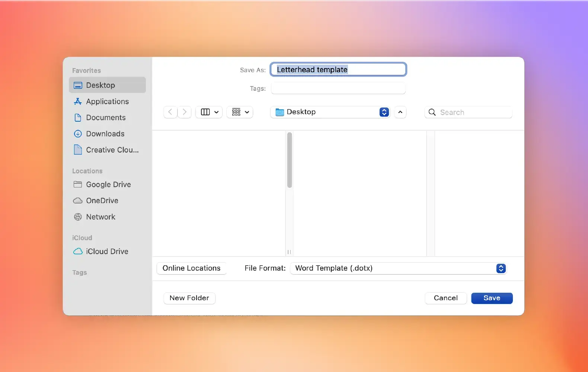
Task: Open Google Drive location
Action: (x=107, y=185)
